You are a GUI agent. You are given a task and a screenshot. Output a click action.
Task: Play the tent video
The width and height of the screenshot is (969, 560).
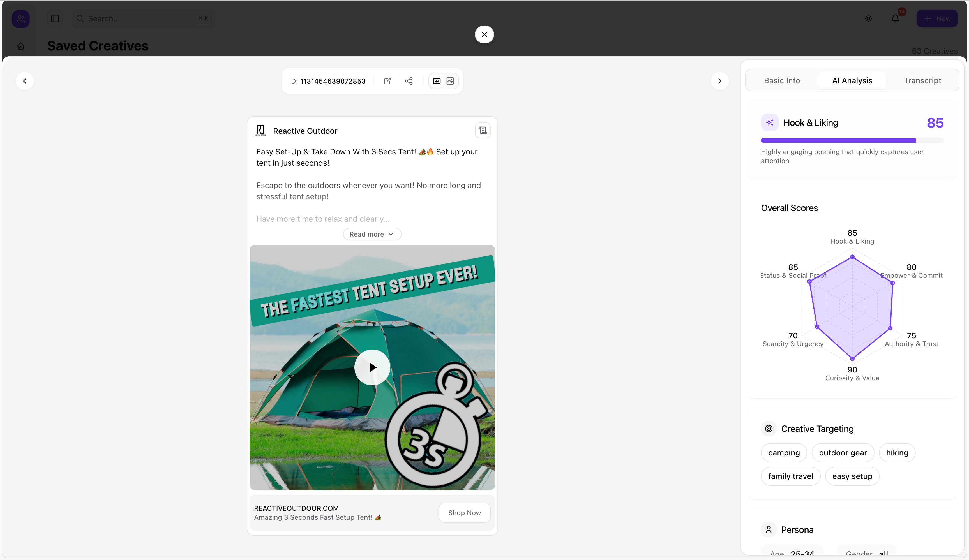[372, 367]
